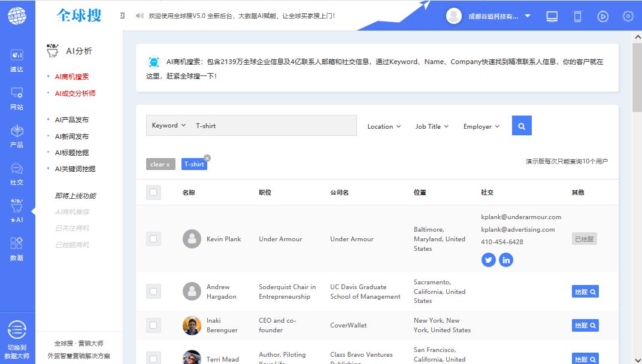This screenshot has width=642, height=364.
Task: Select the checkbox for Andrew Hargadon's row
Action: point(153,292)
